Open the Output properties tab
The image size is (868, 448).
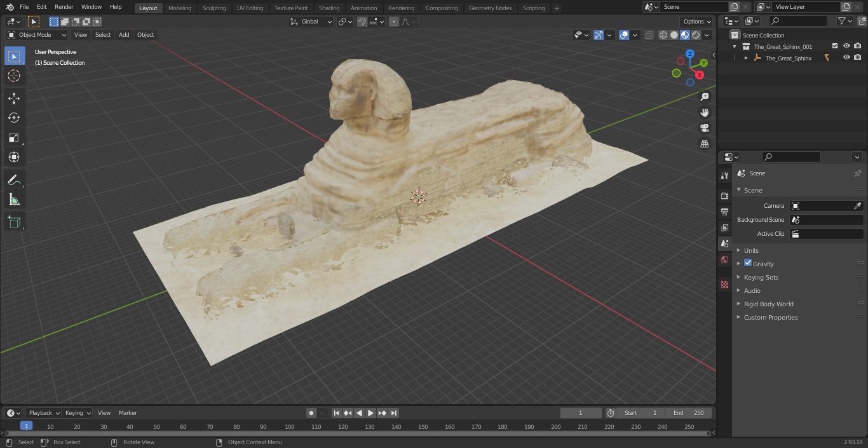coord(724,212)
